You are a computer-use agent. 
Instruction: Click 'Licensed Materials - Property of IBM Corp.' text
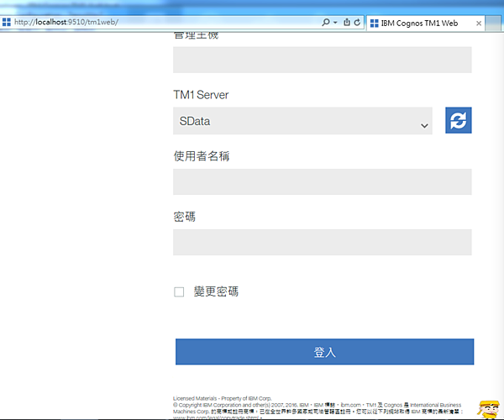(223, 398)
